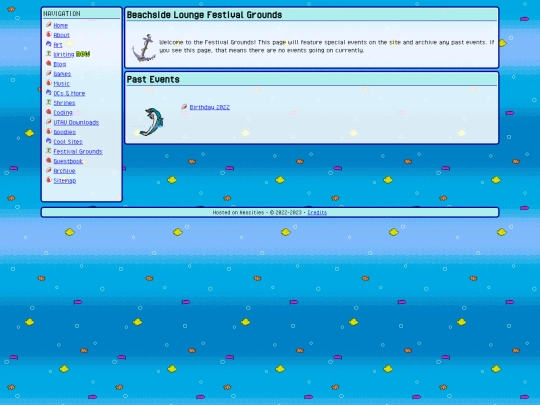Click the palm tree bullet beside Festival Grounds
This screenshot has height=405, width=540.
click(x=49, y=151)
